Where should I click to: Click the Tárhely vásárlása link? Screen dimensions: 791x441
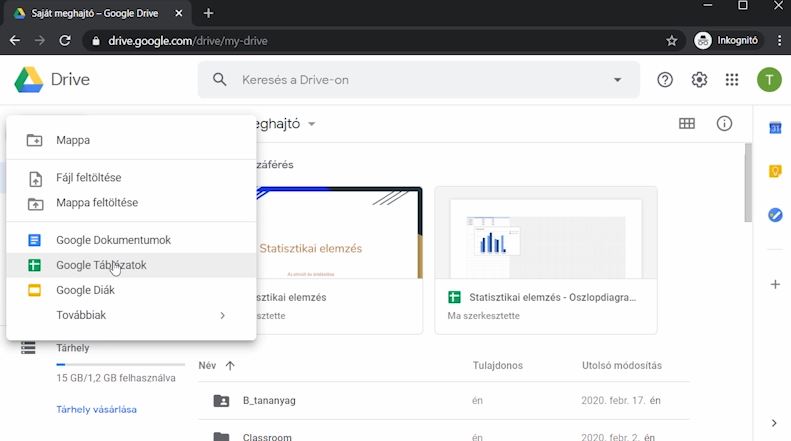click(x=96, y=410)
